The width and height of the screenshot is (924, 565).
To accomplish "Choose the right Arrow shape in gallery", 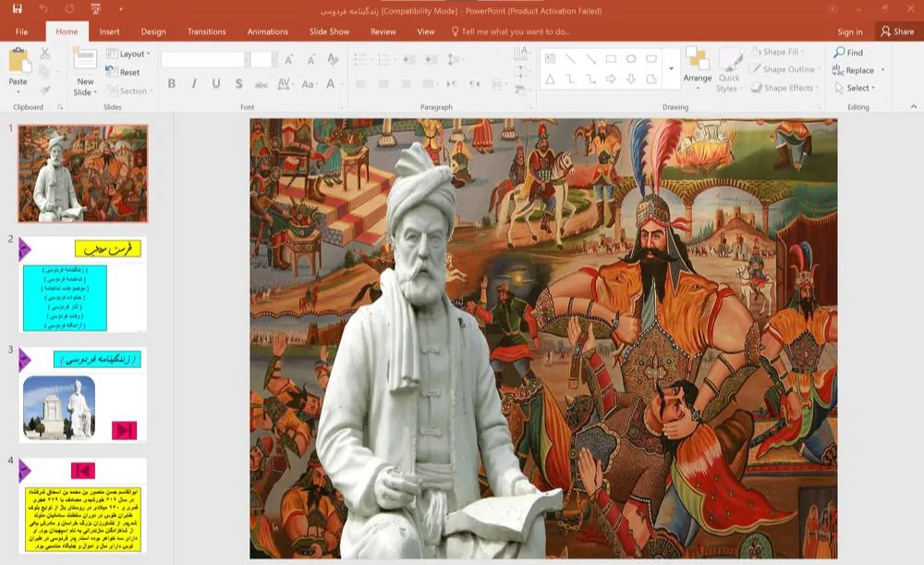I will (611, 80).
